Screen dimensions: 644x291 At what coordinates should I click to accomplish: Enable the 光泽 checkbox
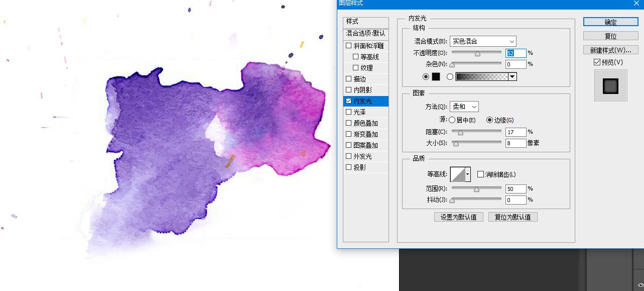coord(349,112)
